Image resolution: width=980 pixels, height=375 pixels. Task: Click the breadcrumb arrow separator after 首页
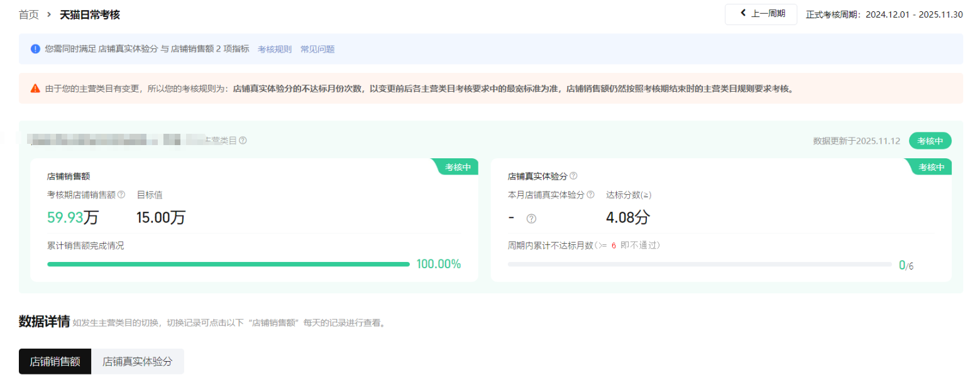point(49,14)
